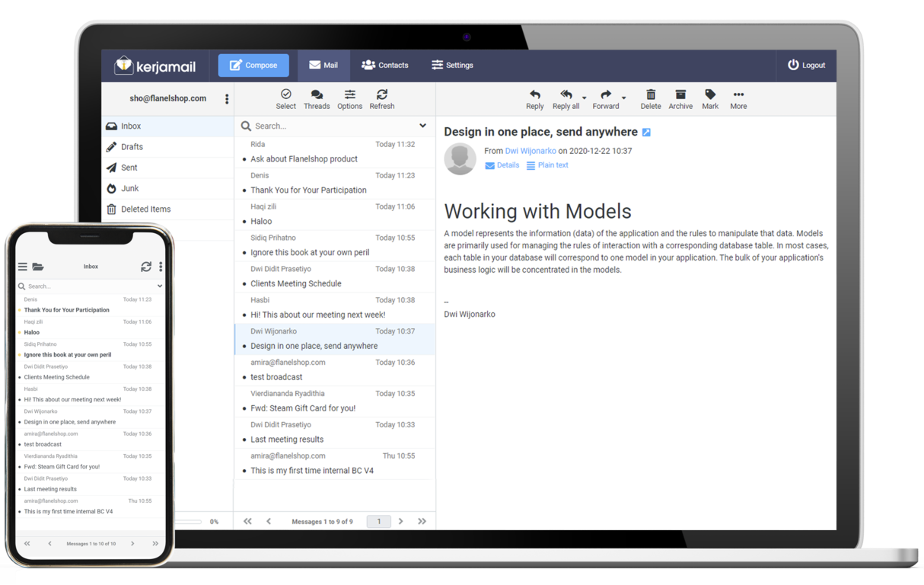This screenshot has width=924, height=585.
Task: Open the Settings tab
Action: pyautogui.click(x=452, y=66)
